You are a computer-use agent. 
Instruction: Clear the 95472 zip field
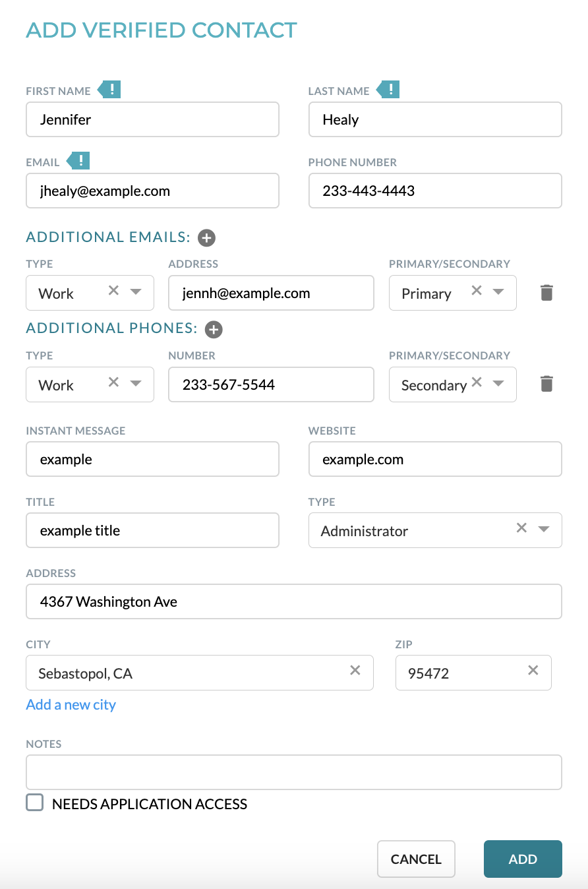coord(533,670)
